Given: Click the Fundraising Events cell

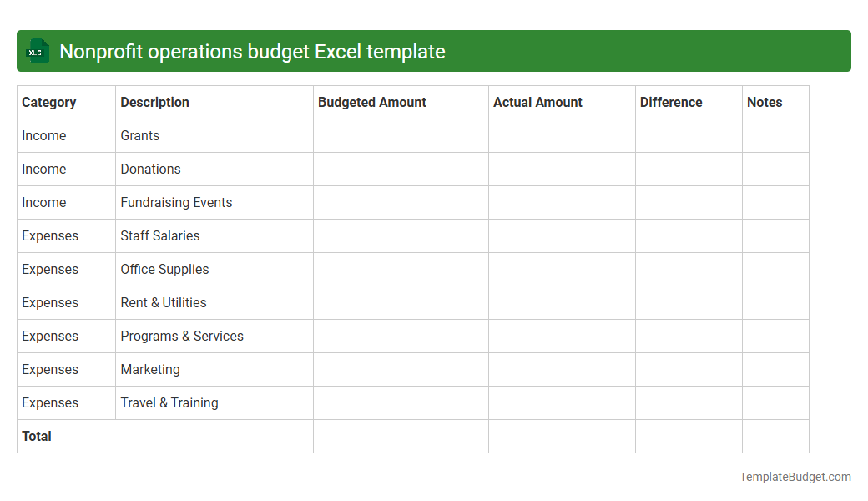Looking at the screenshot, I should pos(176,202).
